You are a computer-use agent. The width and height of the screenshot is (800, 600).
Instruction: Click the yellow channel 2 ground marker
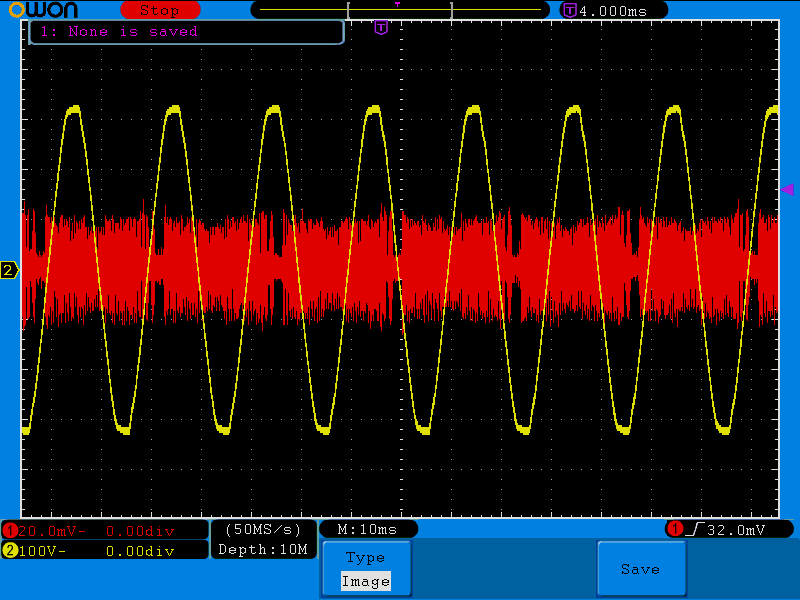(9, 270)
